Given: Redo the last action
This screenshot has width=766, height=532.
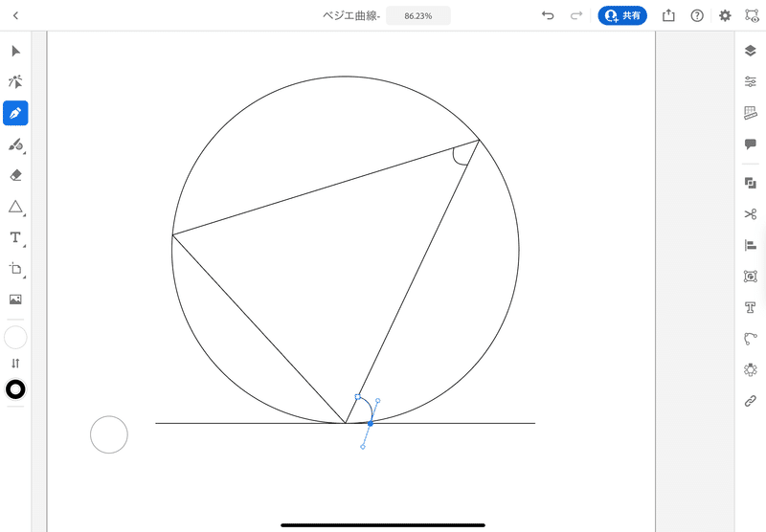Looking at the screenshot, I should click(576, 15).
